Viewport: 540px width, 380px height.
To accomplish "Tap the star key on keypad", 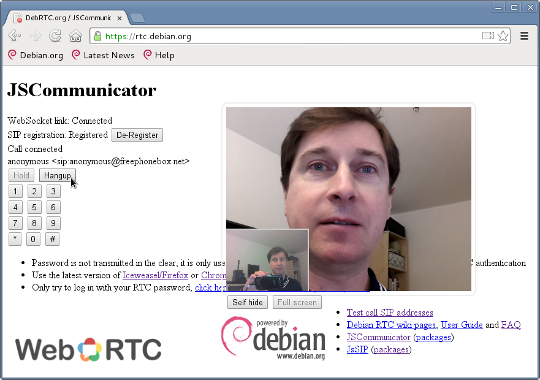I will pyautogui.click(x=15, y=239).
